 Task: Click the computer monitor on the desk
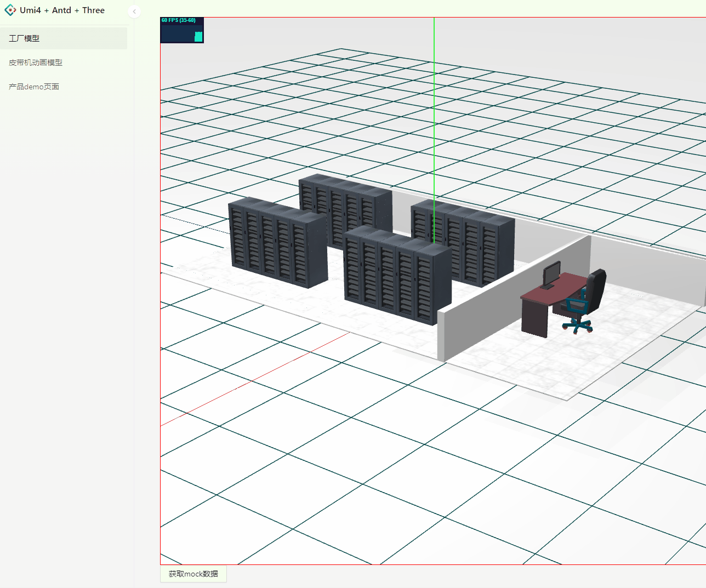(551, 275)
